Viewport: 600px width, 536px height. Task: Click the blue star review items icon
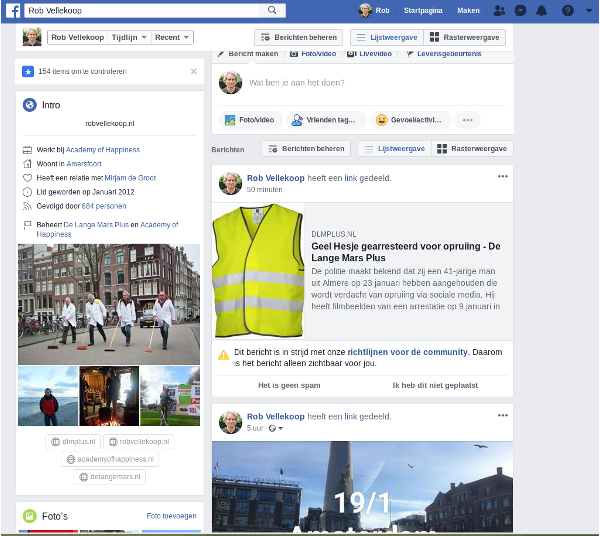28,72
